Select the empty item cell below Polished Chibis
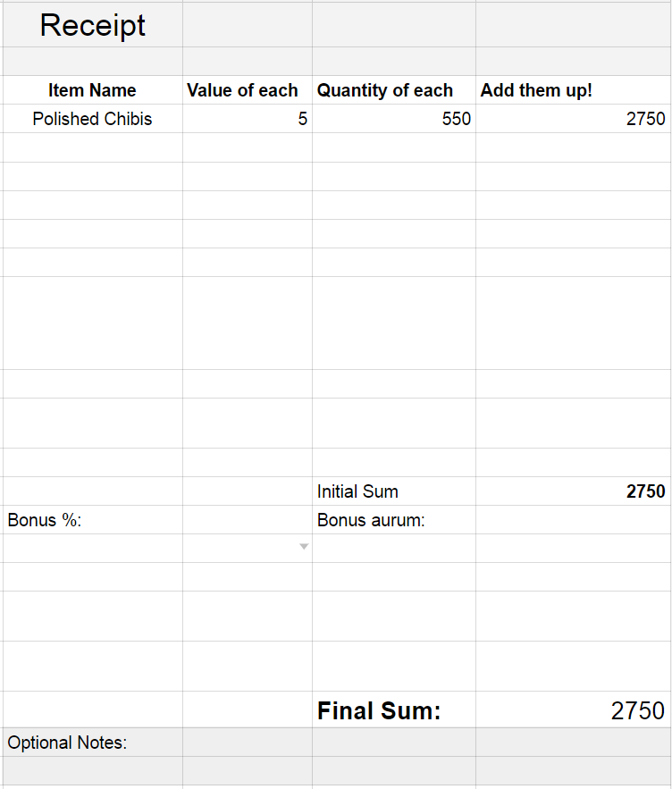The image size is (672, 789). [x=93, y=147]
